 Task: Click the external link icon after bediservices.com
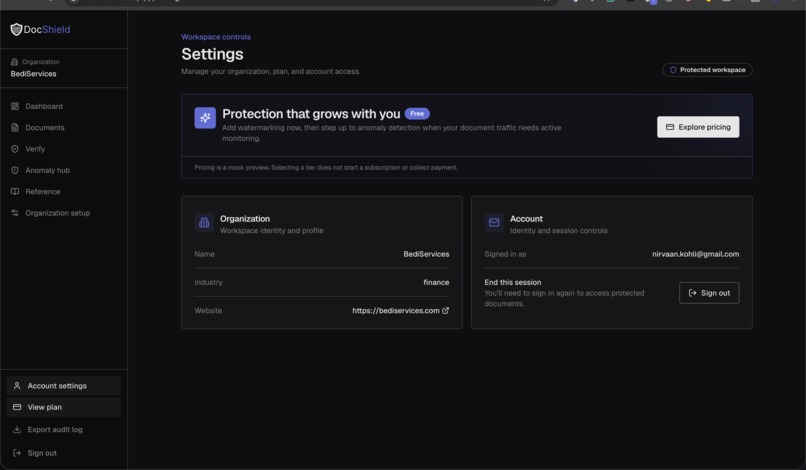tap(446, 311)
